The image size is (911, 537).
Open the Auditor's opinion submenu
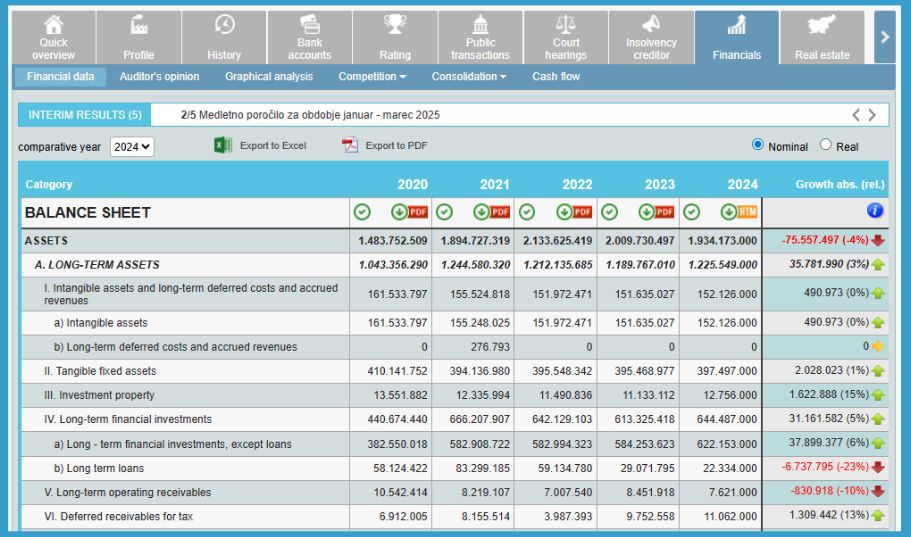pos(159,77)
